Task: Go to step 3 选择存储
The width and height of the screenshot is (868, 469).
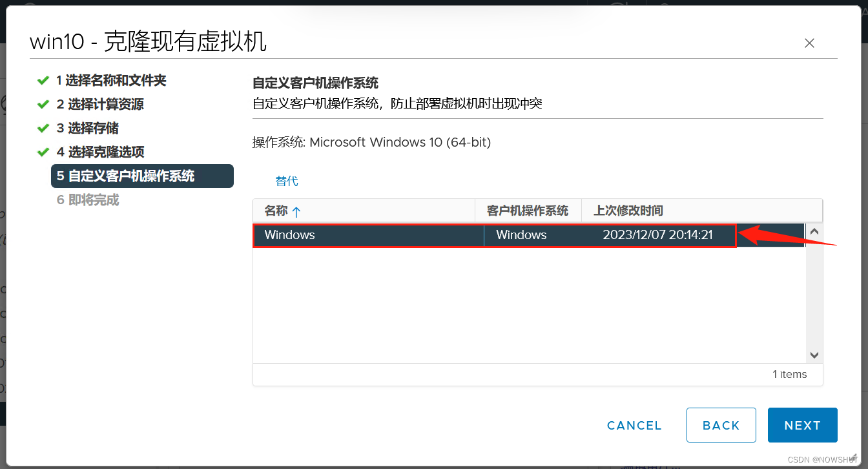Action: click(88, 129)
